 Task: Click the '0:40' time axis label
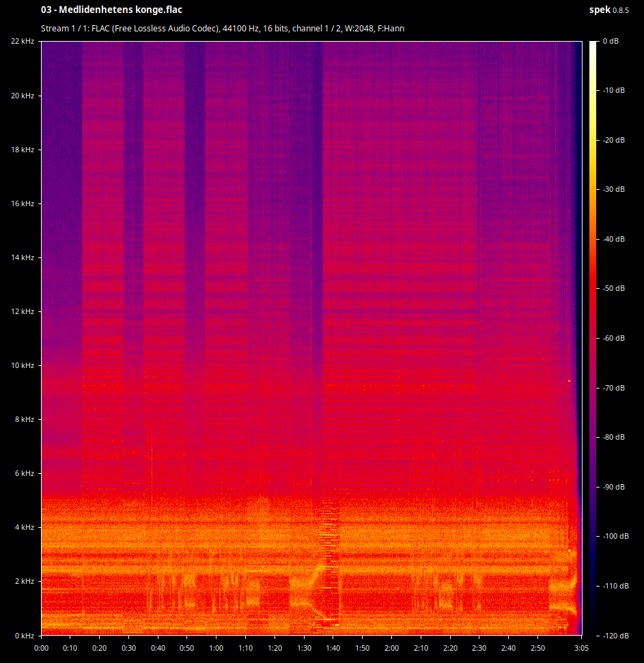pos(158,648)
